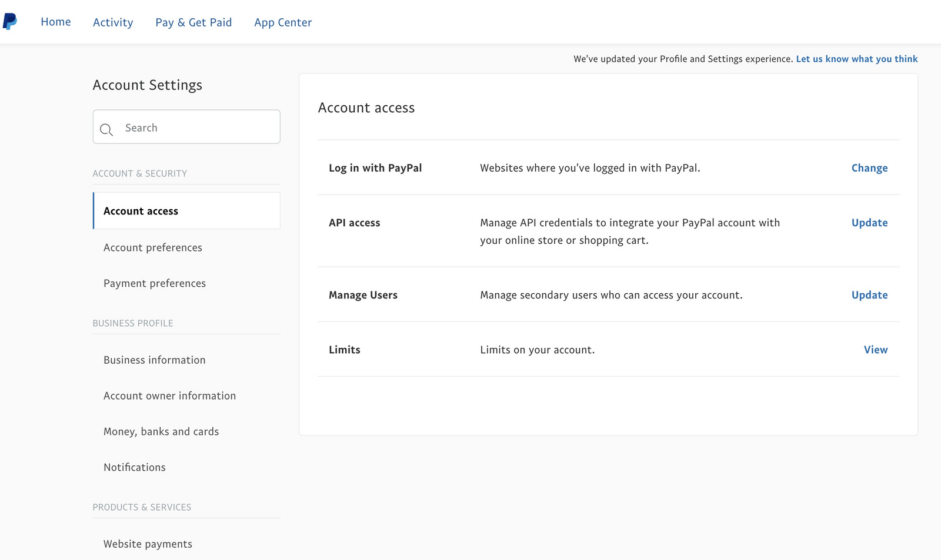
Task: Open Website payments settings
Action: [x=148, y=544]
